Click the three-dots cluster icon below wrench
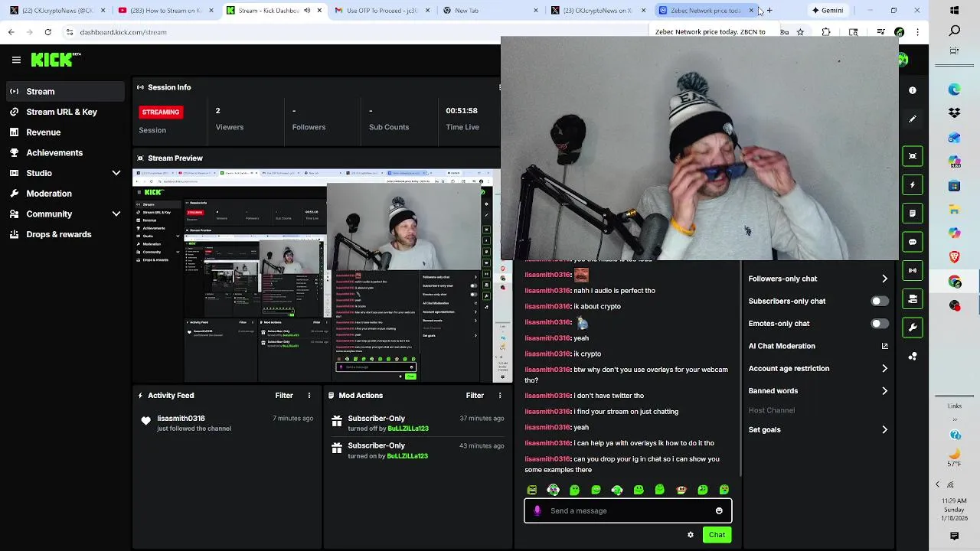 (913, 356)
